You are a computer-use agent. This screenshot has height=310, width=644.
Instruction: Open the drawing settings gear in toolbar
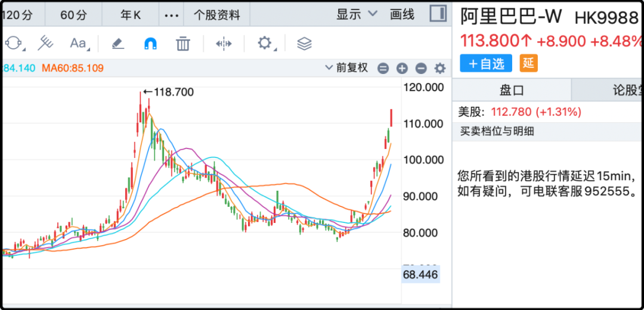(264, 44)
